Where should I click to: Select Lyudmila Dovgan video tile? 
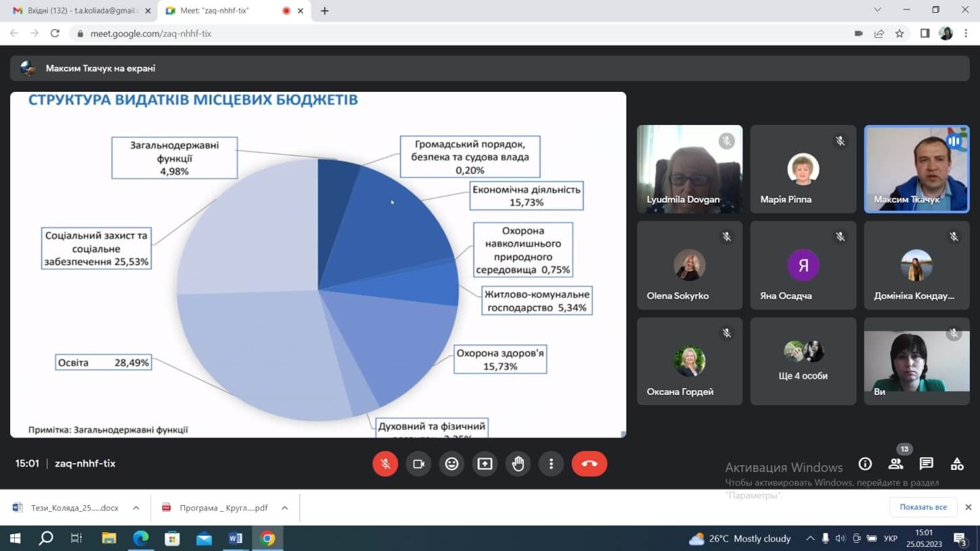tap(690, 169)
